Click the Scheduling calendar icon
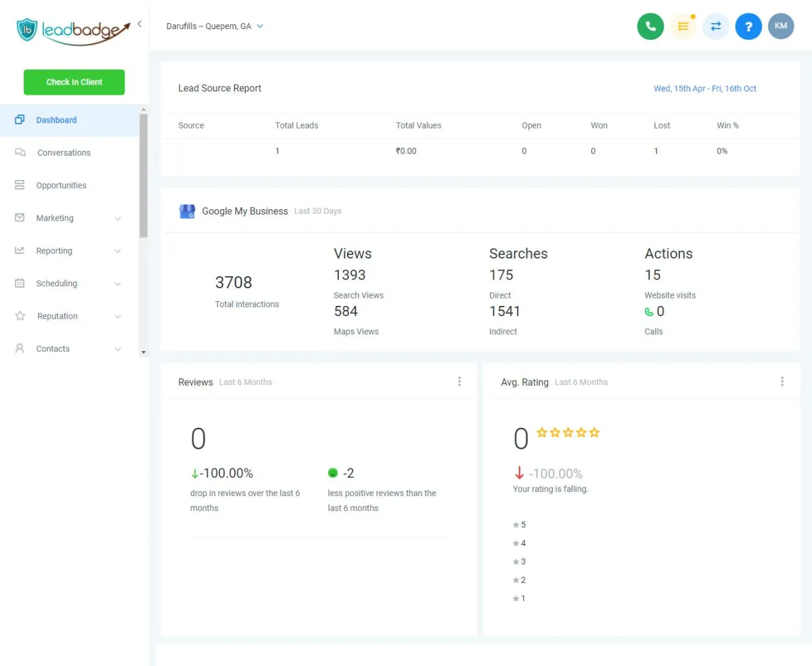The image size is (812, 666). (x=20, y=283)
